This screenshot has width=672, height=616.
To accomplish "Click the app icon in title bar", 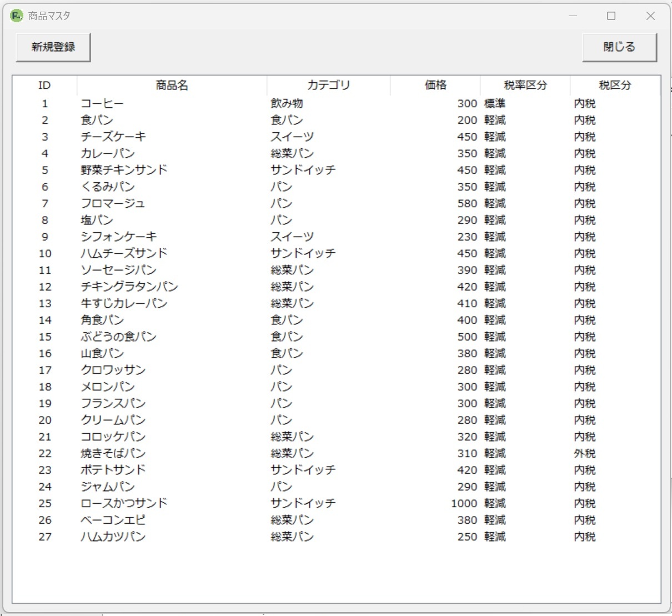I will coord(17,16).
